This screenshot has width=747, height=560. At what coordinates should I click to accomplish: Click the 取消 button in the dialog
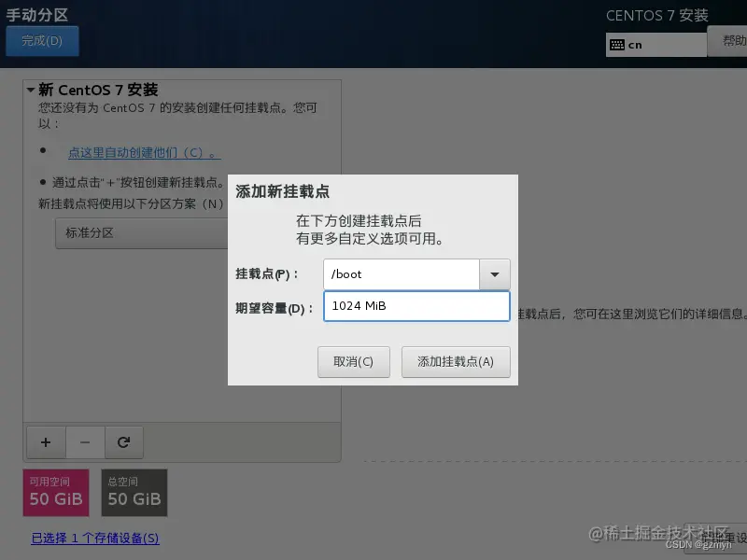click(x=353, y=362)
